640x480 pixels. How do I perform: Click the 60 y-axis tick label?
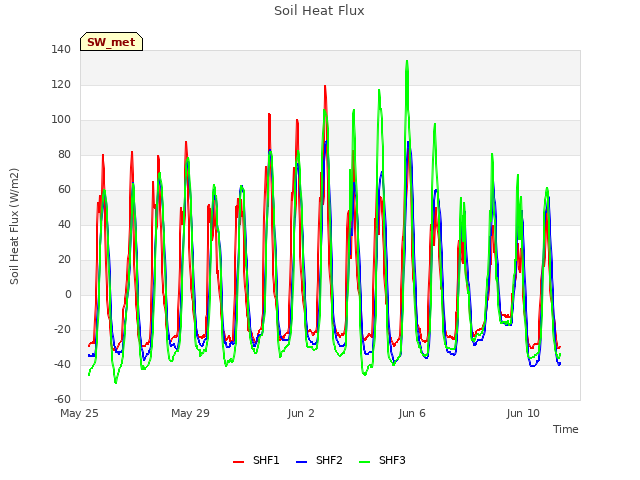coord(64,190)
